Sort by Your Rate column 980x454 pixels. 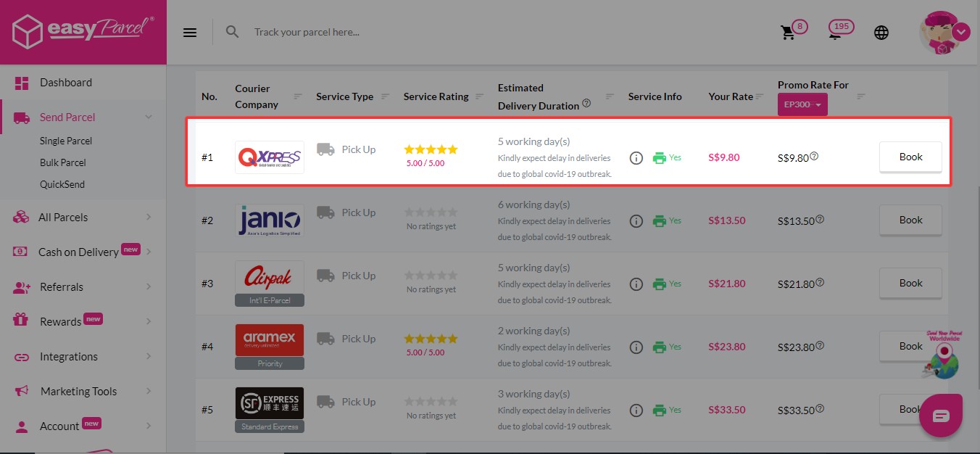click(760, 96)
